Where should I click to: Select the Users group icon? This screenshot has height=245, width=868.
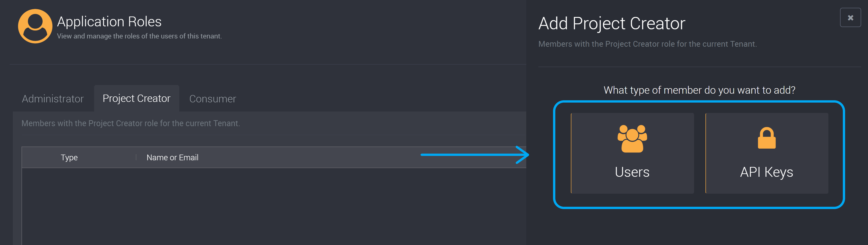pos(632,139)
